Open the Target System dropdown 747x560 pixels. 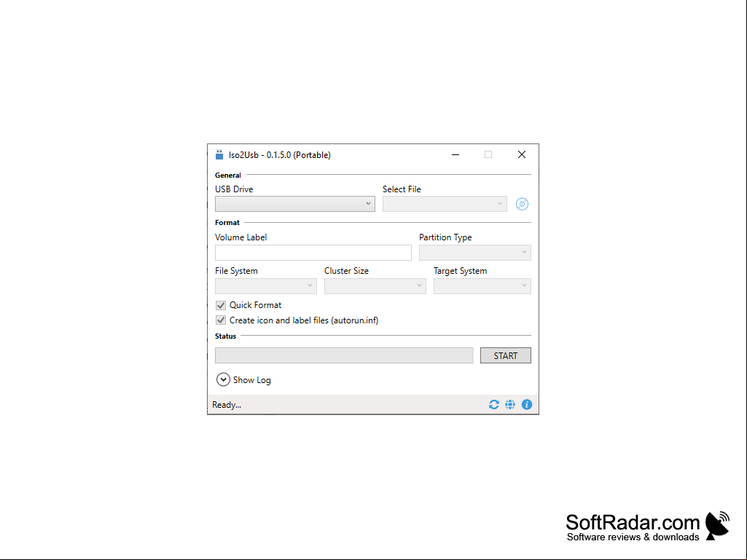coord(482,285)
